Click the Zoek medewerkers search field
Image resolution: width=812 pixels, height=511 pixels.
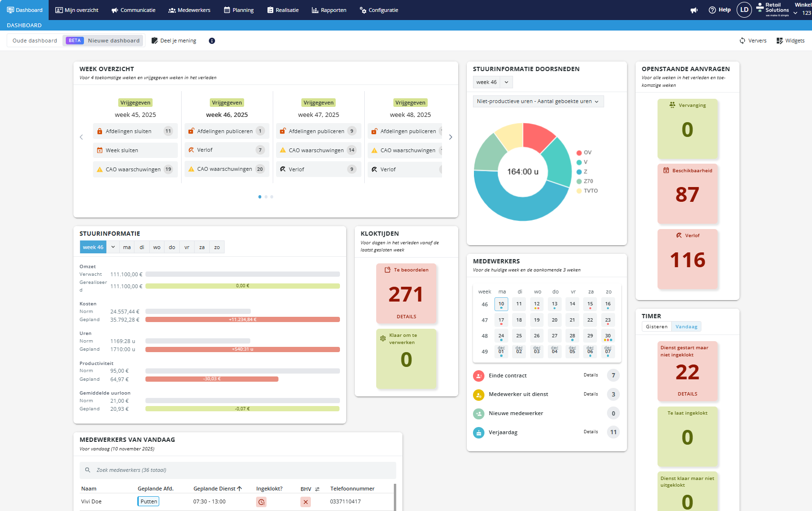click(x=237, y=470)
